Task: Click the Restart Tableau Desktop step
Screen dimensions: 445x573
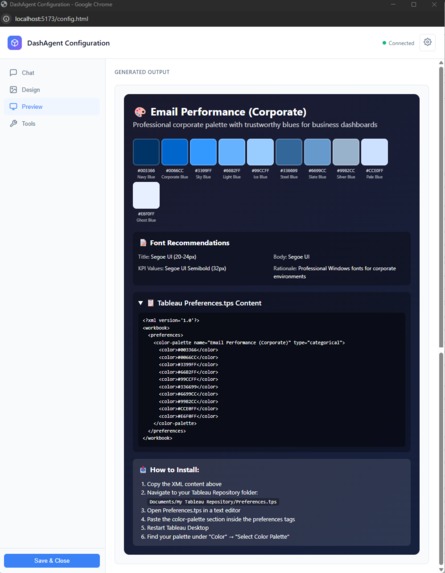Action: [x=175, y=528]
